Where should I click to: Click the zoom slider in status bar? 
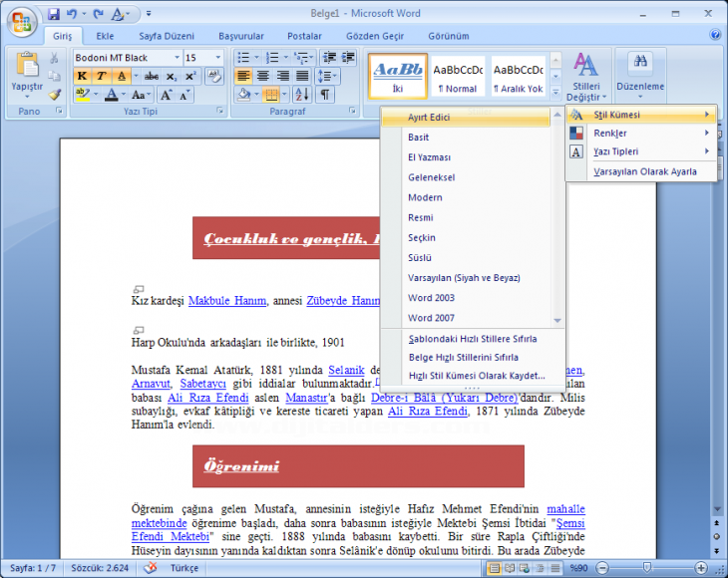647,568
